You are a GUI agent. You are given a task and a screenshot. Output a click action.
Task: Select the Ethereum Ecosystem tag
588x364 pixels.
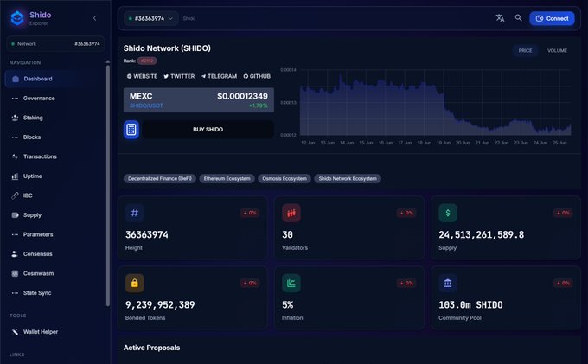point(227,178)
